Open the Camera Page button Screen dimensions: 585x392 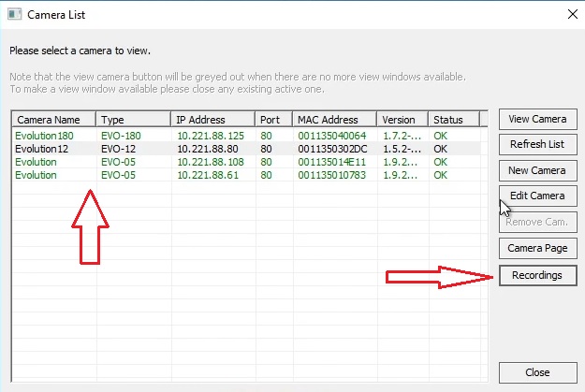coord(536,249)
